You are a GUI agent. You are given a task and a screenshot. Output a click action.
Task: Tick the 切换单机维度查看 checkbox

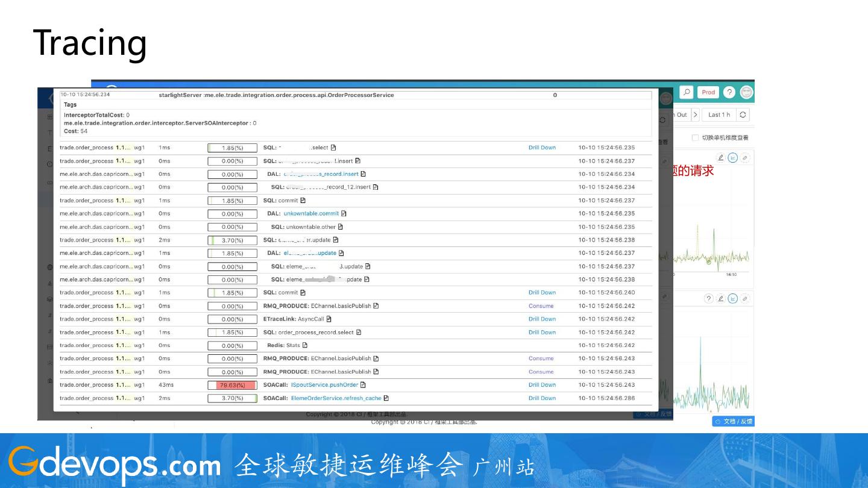(695, 137)
